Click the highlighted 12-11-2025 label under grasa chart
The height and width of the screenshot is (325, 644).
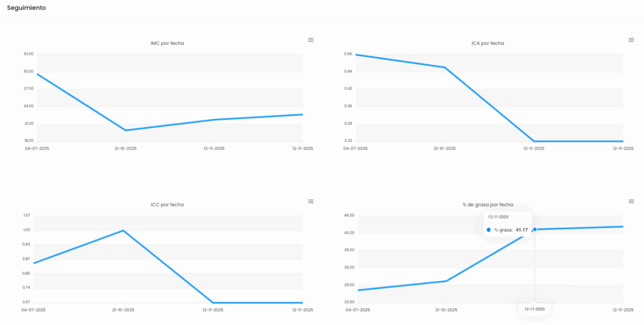[x=535, y=309]
